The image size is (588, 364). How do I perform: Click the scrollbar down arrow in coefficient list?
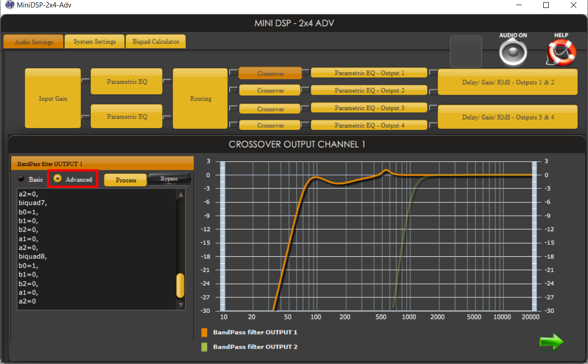(181, 305)
